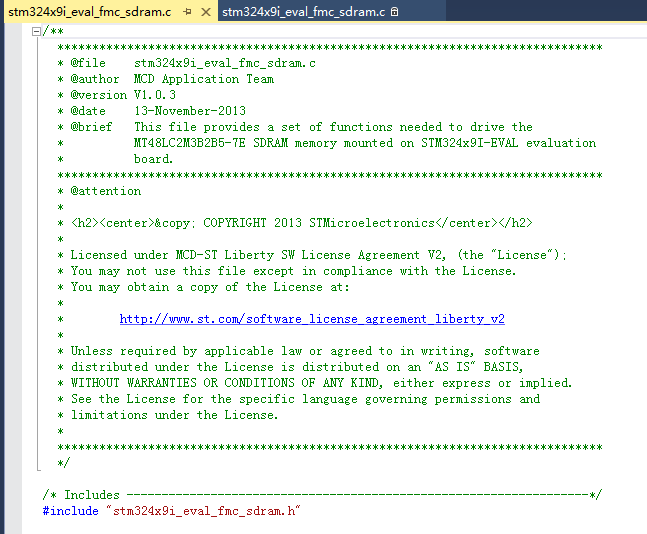Image resolution: width=647 pixels, height=534 pixels.
Task: Click the '/* Includes' comment line
Action: 322,495
